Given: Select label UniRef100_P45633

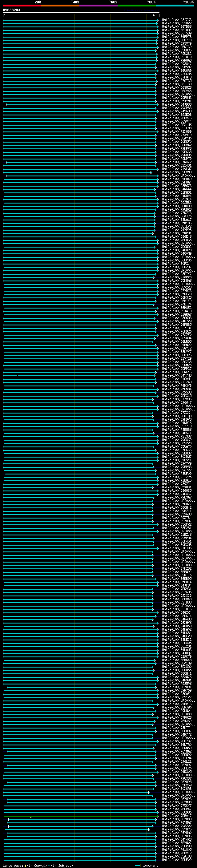Looking at the screenshot, I should pos(177,111).
